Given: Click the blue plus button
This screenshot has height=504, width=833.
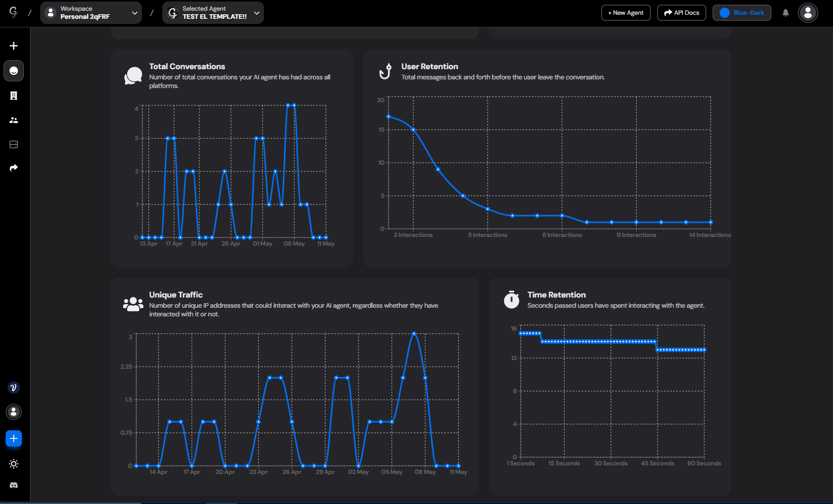Looking at the screenshot, I should coord(14,438).
